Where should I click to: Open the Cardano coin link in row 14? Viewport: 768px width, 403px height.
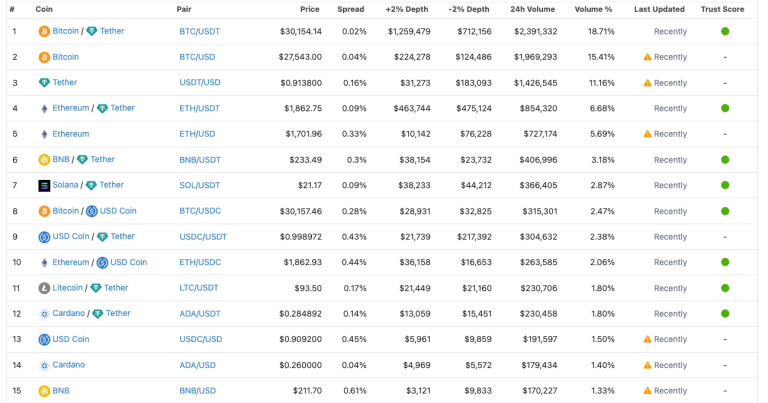68,365
